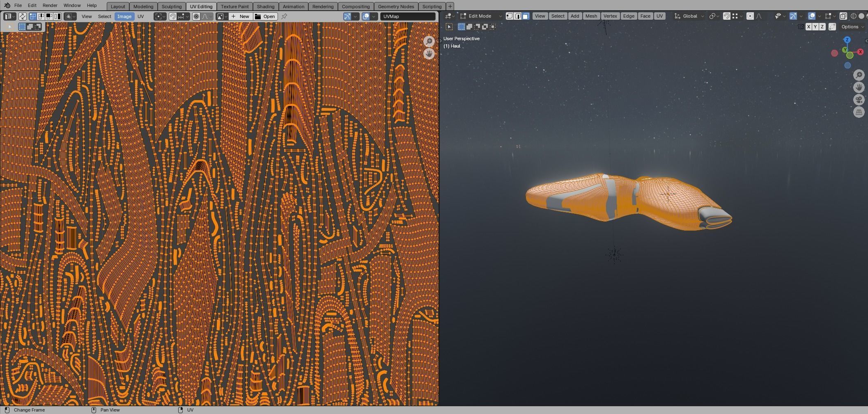
Task: Open Render menu
Action: click(50, 5)
